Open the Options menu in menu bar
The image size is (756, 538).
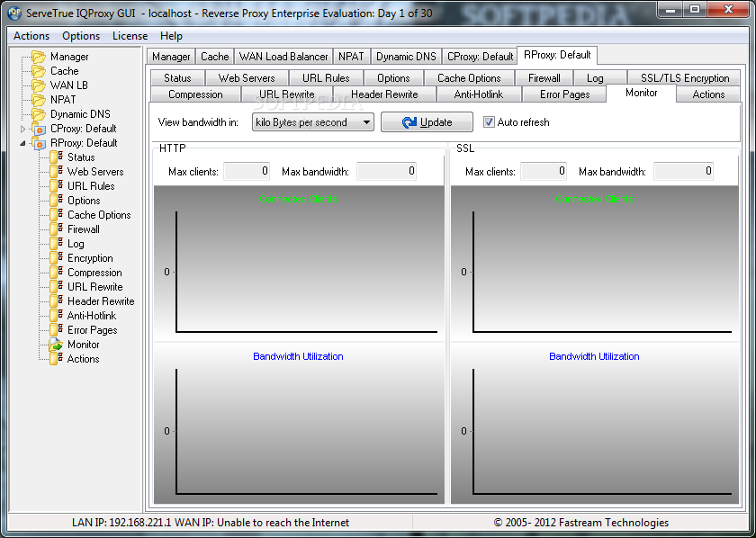[x=81, y=36]
